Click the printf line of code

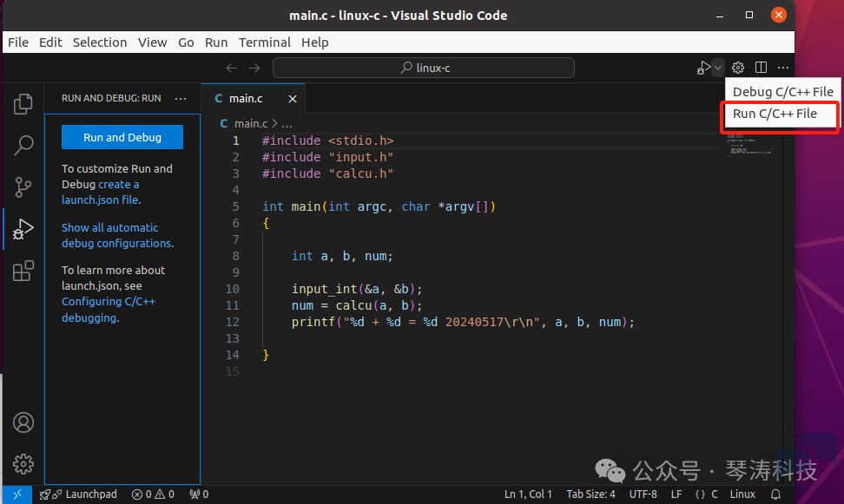[x=463, y=322]
